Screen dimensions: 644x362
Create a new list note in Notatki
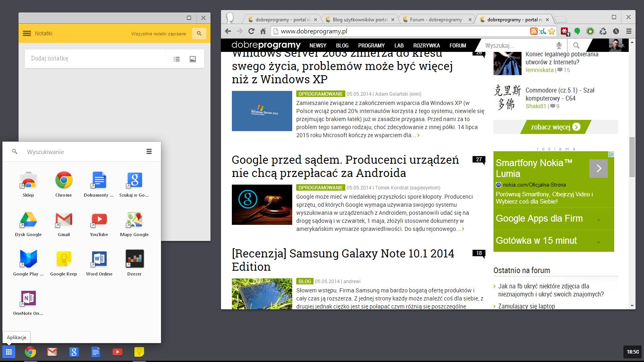point(177,58)
